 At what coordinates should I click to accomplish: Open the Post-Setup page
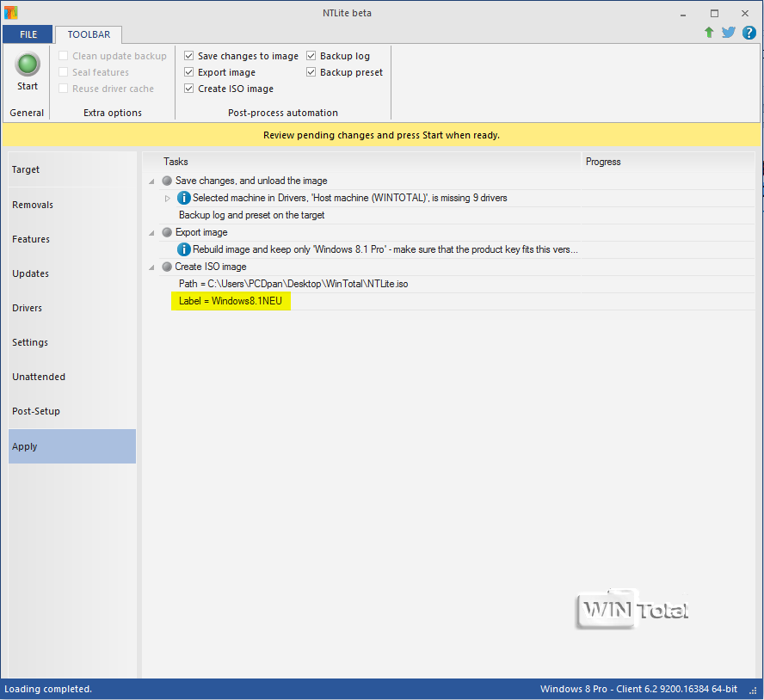(72, 411)
